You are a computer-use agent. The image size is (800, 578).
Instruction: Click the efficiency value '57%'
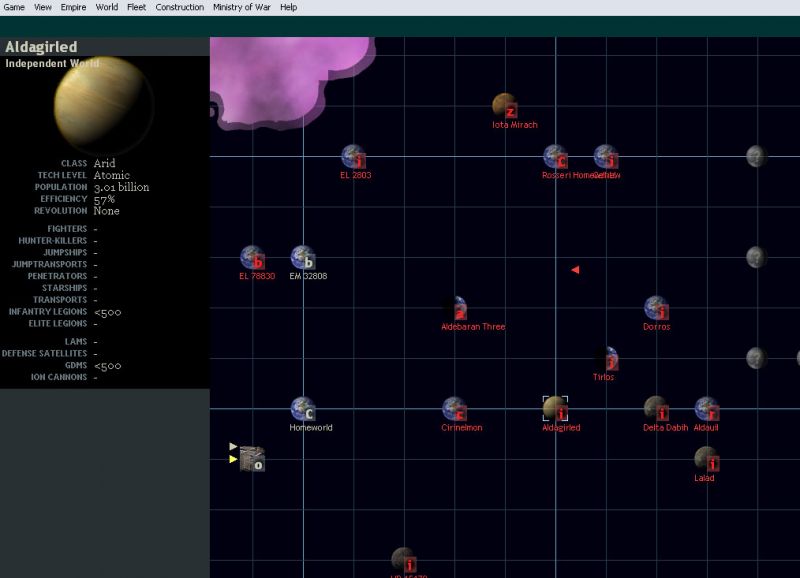pyautogui.click(x=104, y=199)
